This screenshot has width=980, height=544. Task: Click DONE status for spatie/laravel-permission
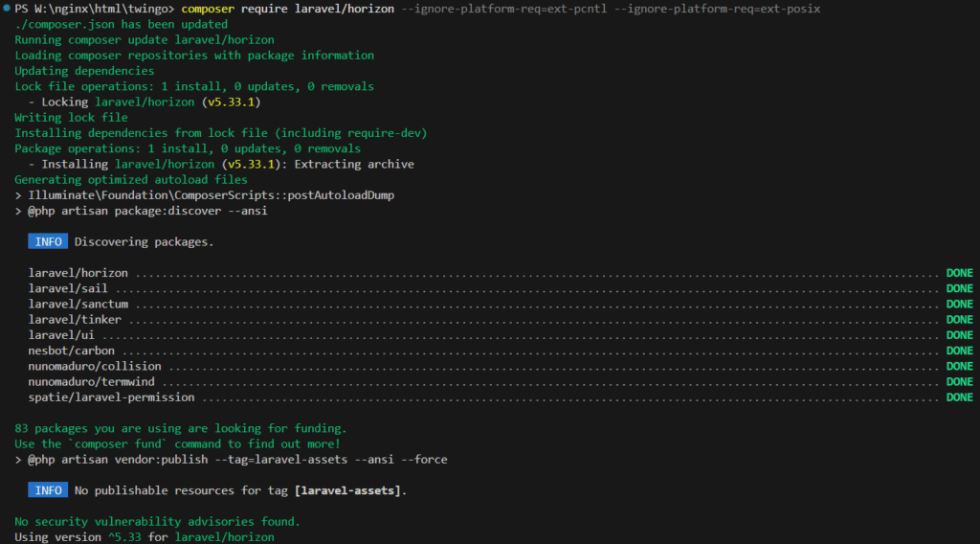(x=959, y=397)
